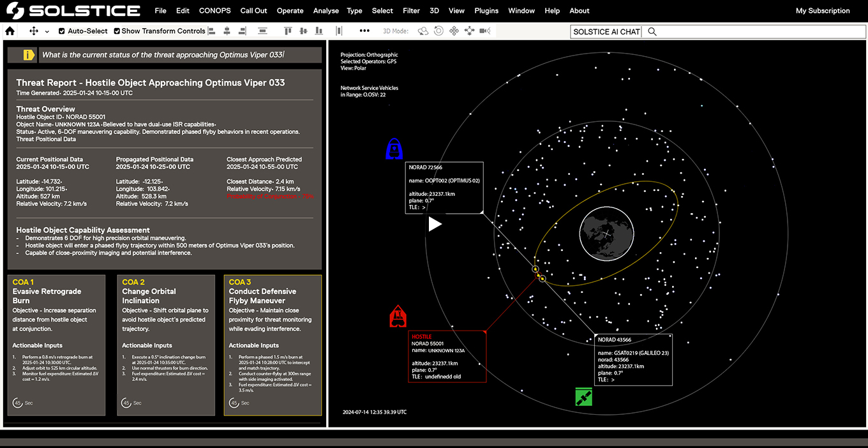
Task: Select the Move tool crosshair icon
Action: pyautogui.click(x=34, y=31)
